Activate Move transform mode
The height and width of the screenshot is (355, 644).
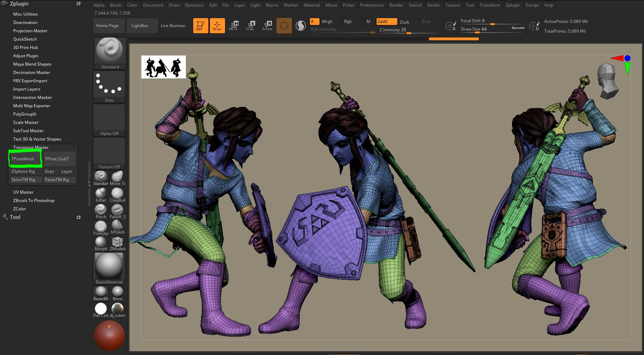coord(233,26)
